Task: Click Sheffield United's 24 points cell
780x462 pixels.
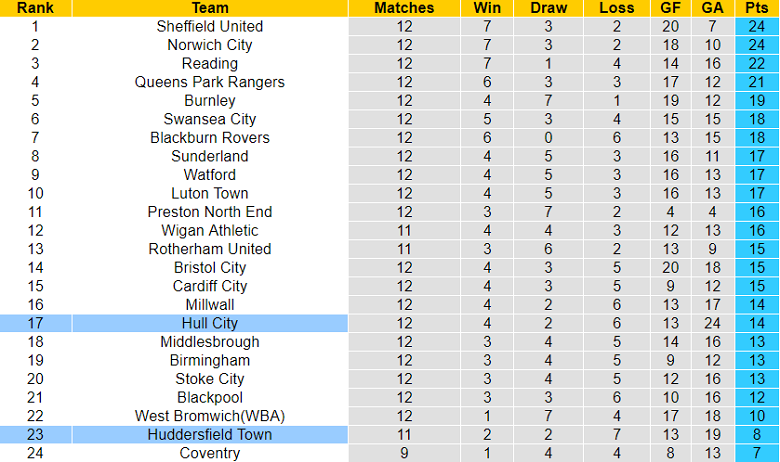Action: point(757,26)
